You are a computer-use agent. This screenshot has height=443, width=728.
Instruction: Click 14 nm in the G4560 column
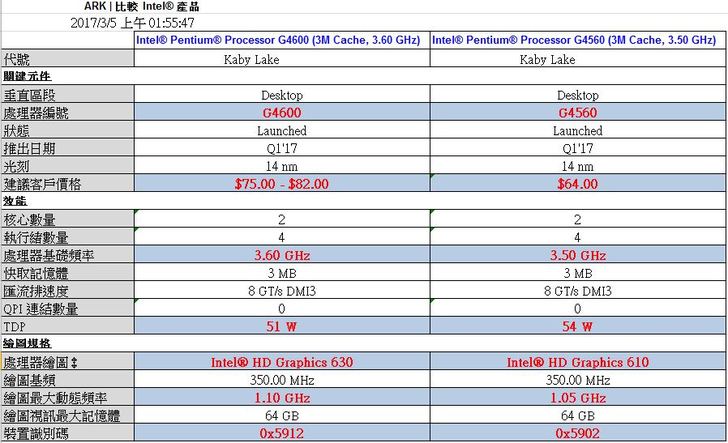(x=578, y=166)
